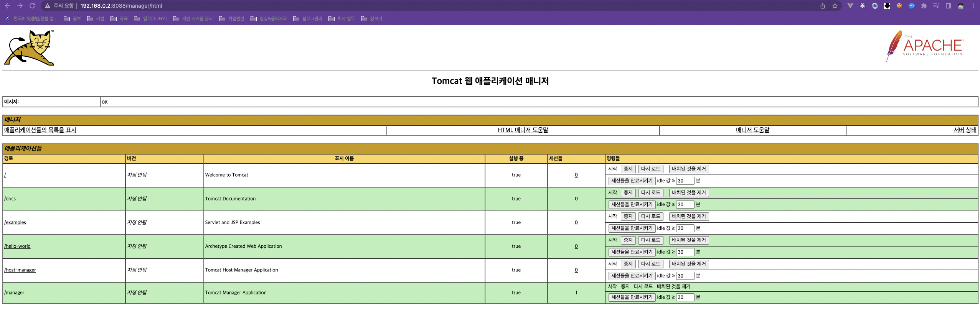Click the sessions count 0 for /hello-world
Screen dimensions: 980x309
(x=576, y=246)
